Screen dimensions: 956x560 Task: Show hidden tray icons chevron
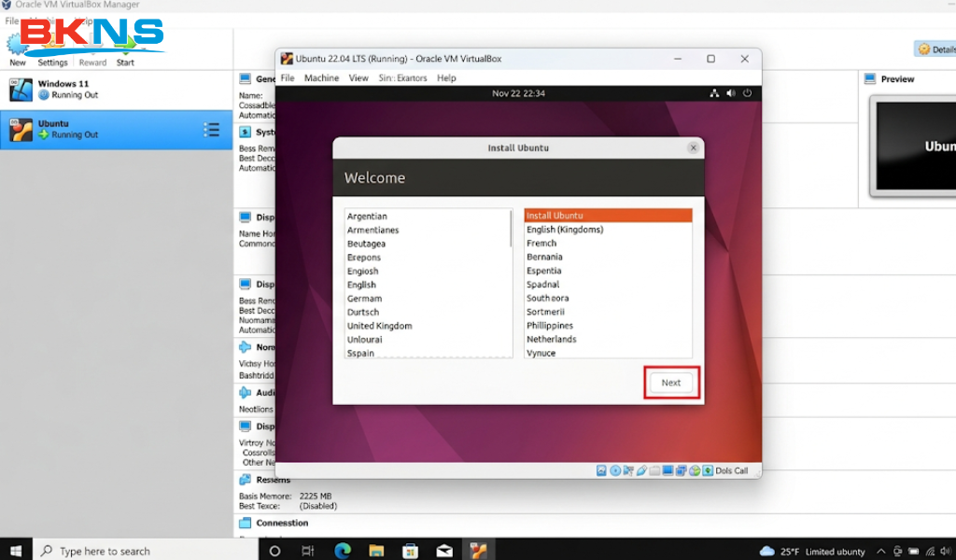click(881, 551)
